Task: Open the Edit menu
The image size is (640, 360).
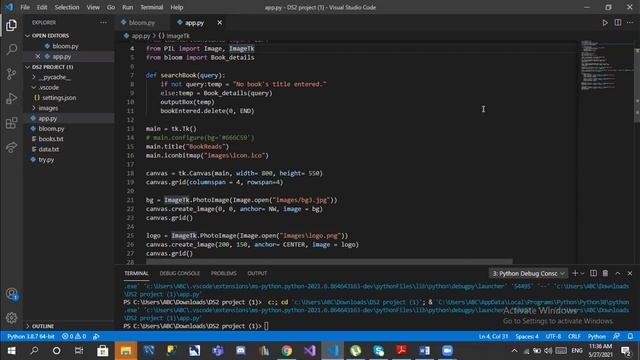Action: pyautogui.click(x=42, y=7)
